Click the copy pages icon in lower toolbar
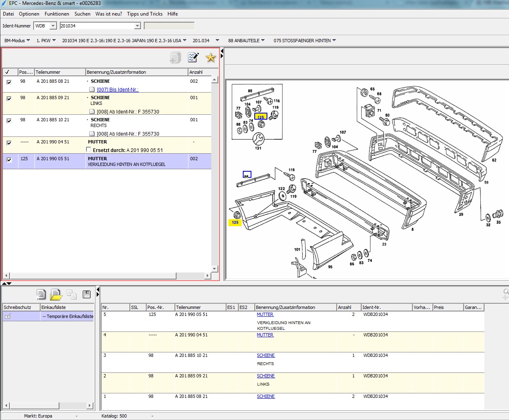 pos(72,294)
